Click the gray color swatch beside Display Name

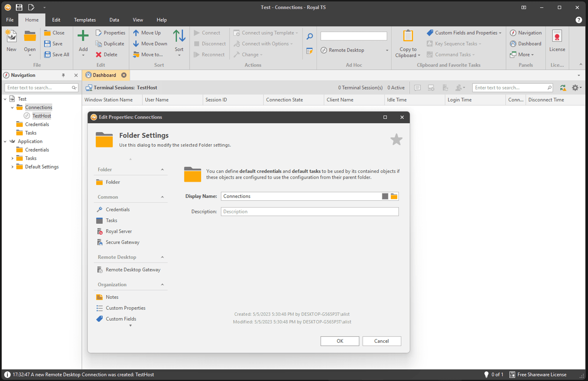(x=385, y=196)
